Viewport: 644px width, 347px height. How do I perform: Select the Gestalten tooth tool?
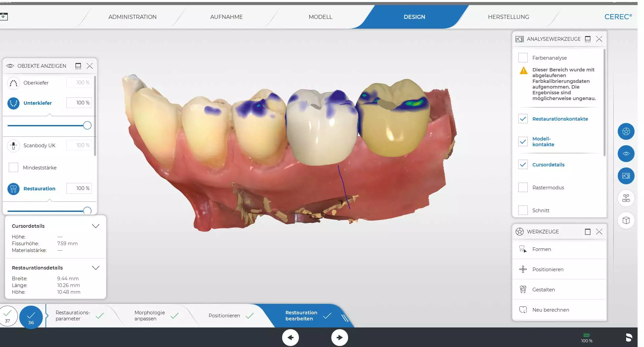click(x=543, y=290)
